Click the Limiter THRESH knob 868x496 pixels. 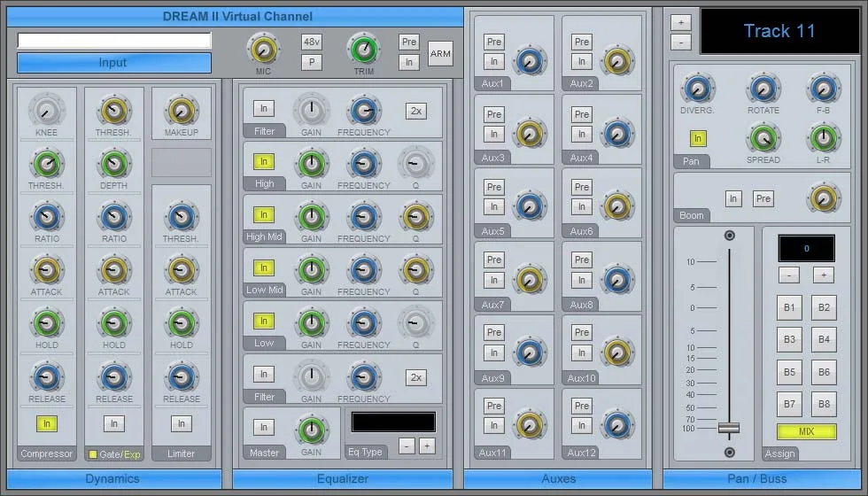(x=181, y=216)
